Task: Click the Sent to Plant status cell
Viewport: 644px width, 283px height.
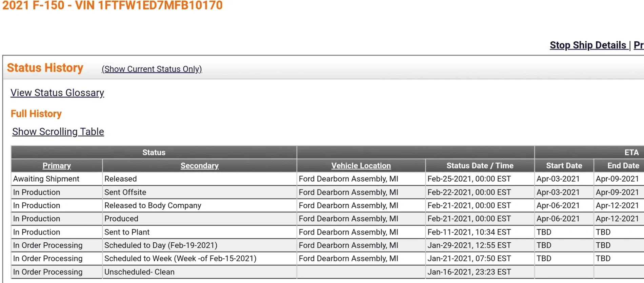Action: 127,232
